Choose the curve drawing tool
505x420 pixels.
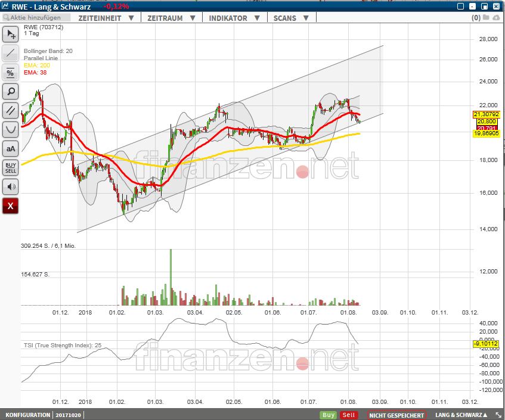tap(10, 129)
